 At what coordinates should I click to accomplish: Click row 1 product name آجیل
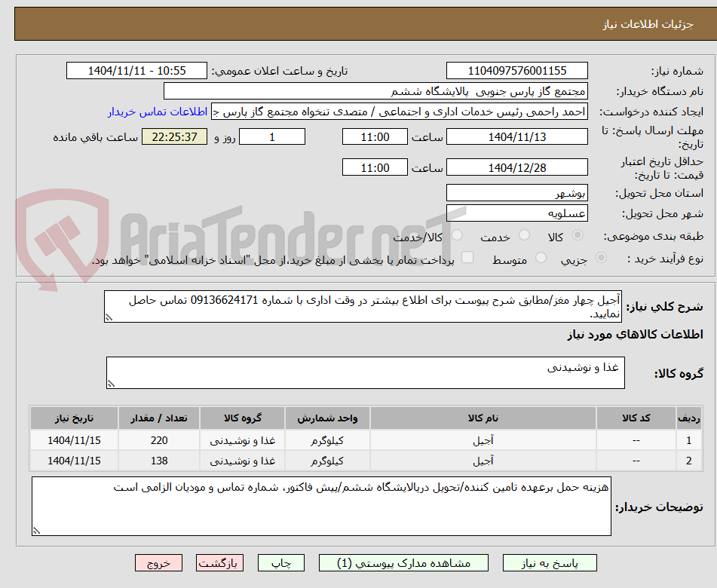pos(483,440)
